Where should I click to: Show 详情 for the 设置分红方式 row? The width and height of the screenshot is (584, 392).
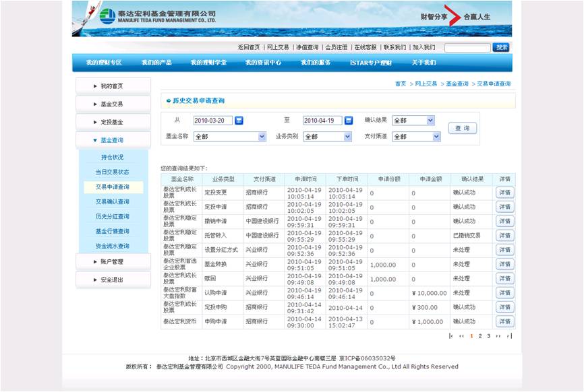504,250
